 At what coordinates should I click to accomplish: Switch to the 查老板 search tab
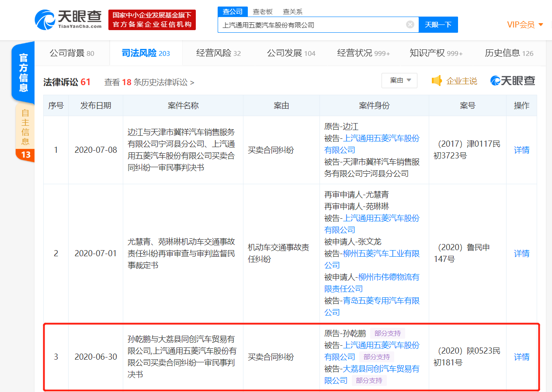pos(263,12)
